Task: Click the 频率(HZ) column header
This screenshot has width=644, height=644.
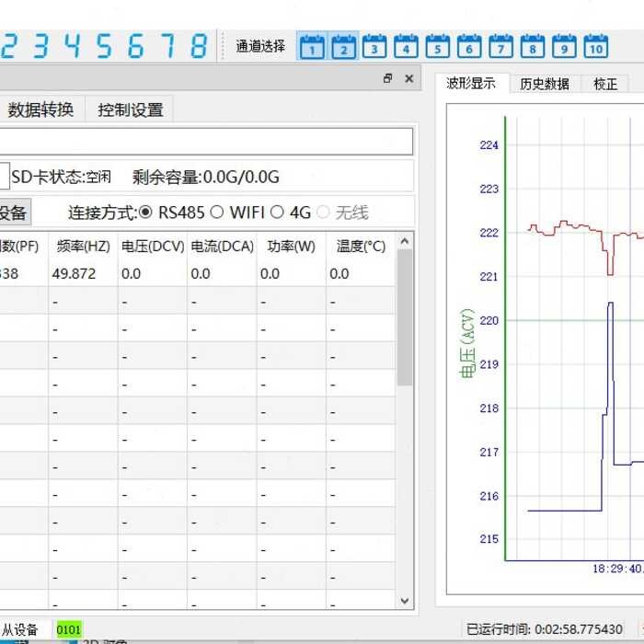Action: (83, 247)
